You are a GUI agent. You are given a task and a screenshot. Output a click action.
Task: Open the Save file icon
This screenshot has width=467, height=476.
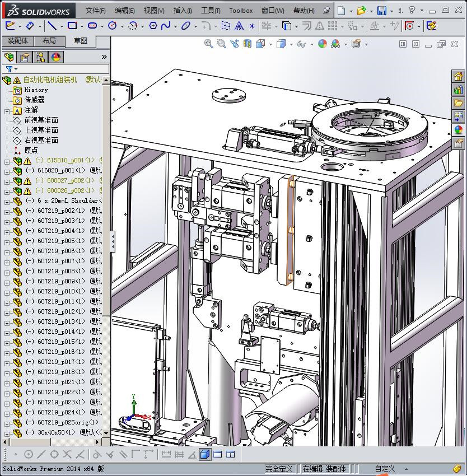pos(381,11)
